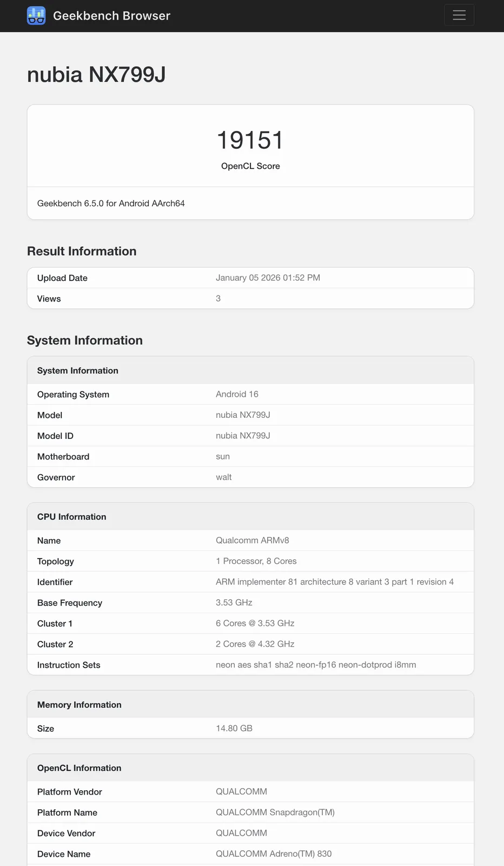This screenshot has height=866, width=504.
Task: Open the hamburger navigation menu
Action: (459, 15)
